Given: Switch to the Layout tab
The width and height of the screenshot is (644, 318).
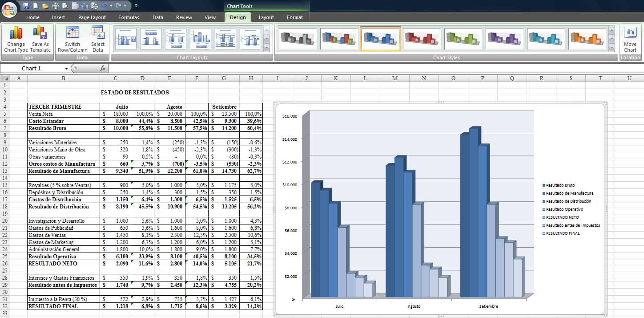Looking at the screenshot, I should pyautogui.click(x=266, y=17).
